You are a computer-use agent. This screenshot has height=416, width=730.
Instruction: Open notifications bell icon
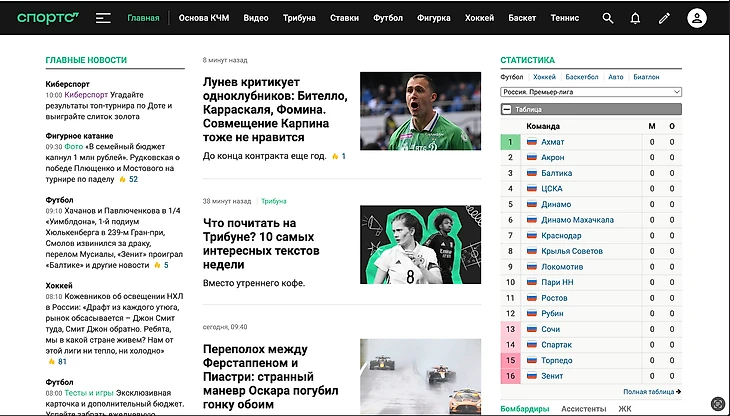pos(635,18)
